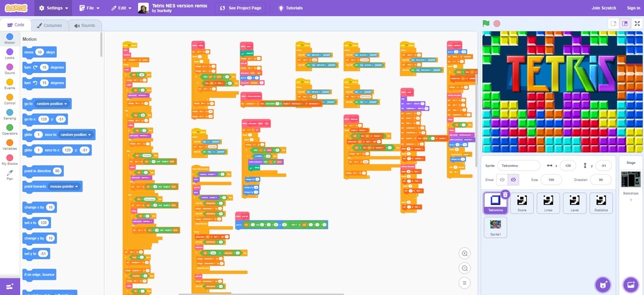Switch to small stage layout
Screen dimensions: 644x295
pos(613,24)
